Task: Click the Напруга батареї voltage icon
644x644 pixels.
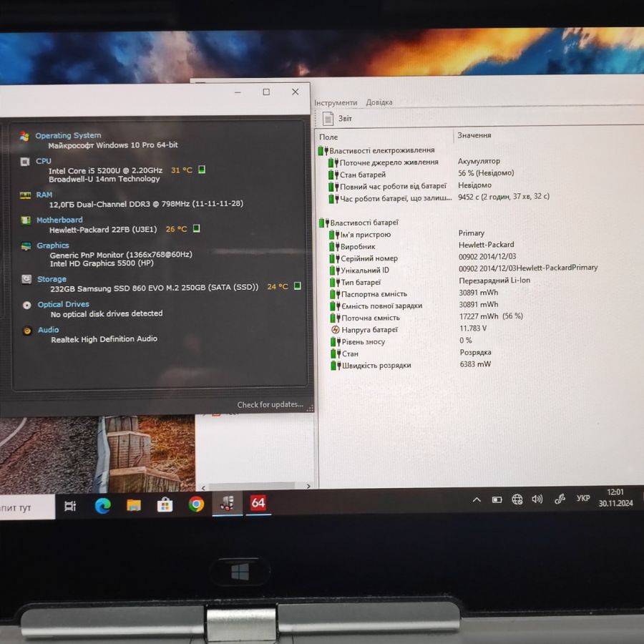Action: [x=336, y=330]
